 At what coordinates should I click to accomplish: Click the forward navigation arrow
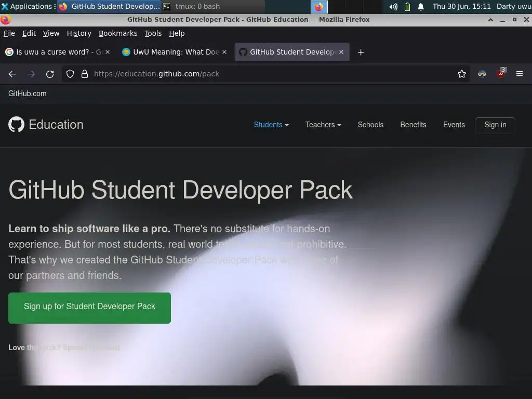click(x=31, y=74)
